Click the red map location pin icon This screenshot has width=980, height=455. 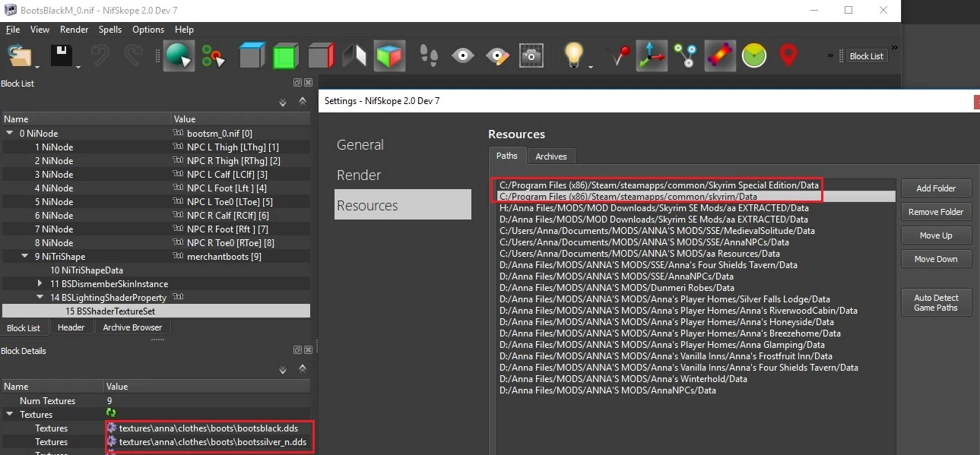pos(788,56)
